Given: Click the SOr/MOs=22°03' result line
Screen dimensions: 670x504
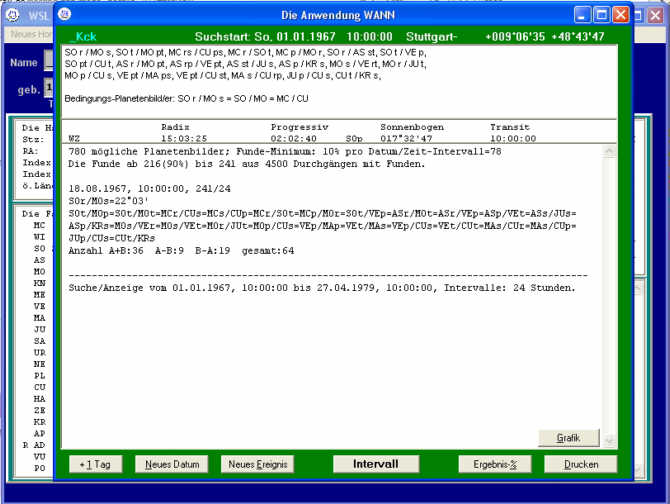Looking at the screenshot, I should [109, 201].
